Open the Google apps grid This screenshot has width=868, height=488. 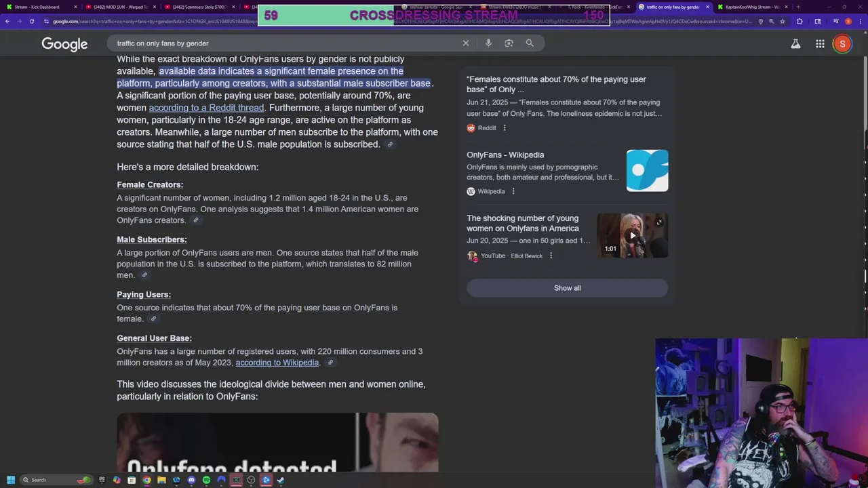point(820,44)
